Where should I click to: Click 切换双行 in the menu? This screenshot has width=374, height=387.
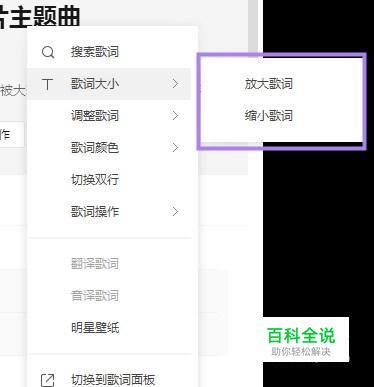[109, 180]
